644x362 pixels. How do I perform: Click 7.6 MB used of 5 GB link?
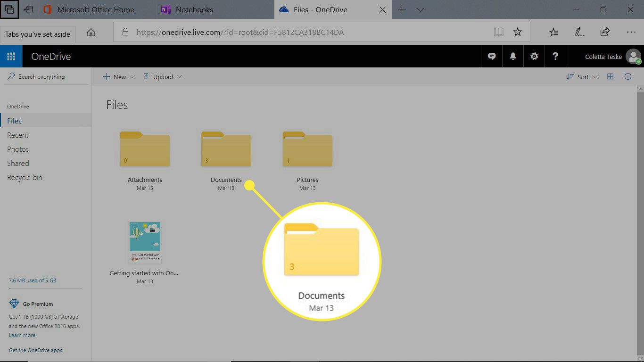click(x=33, y=280)
